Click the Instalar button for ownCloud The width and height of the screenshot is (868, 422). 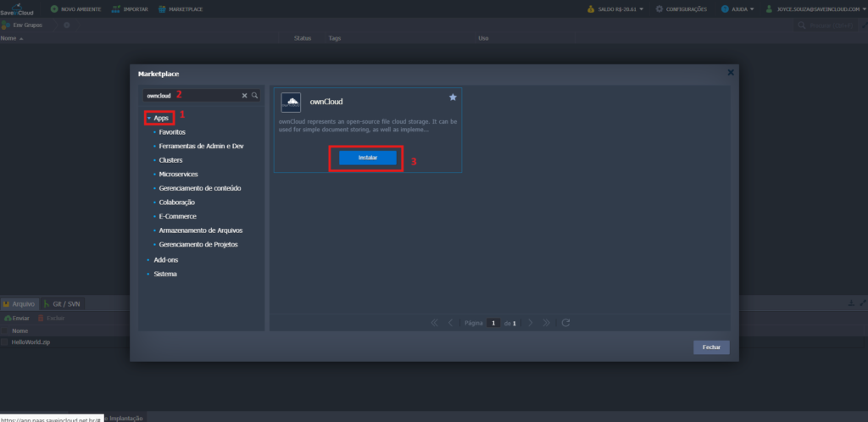click(368, 158)
